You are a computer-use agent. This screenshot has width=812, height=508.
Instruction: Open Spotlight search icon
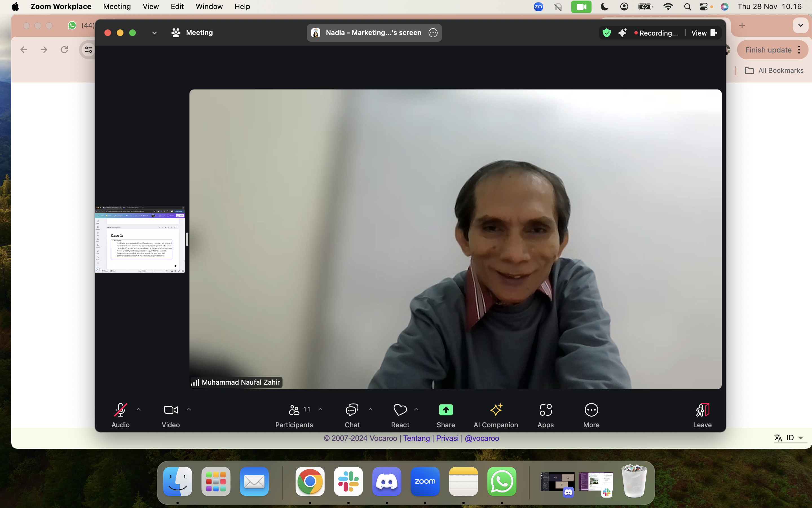click(687, 7)
